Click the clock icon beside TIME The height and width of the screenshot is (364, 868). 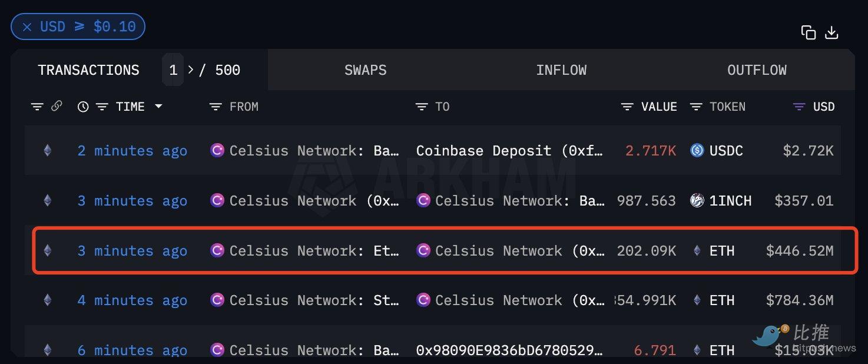(x=83, y=107)
